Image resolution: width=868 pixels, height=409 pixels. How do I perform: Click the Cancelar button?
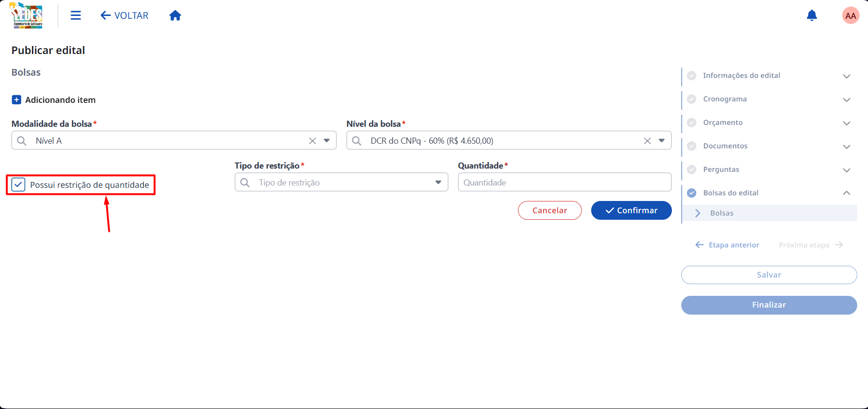[x=550, y=210]
